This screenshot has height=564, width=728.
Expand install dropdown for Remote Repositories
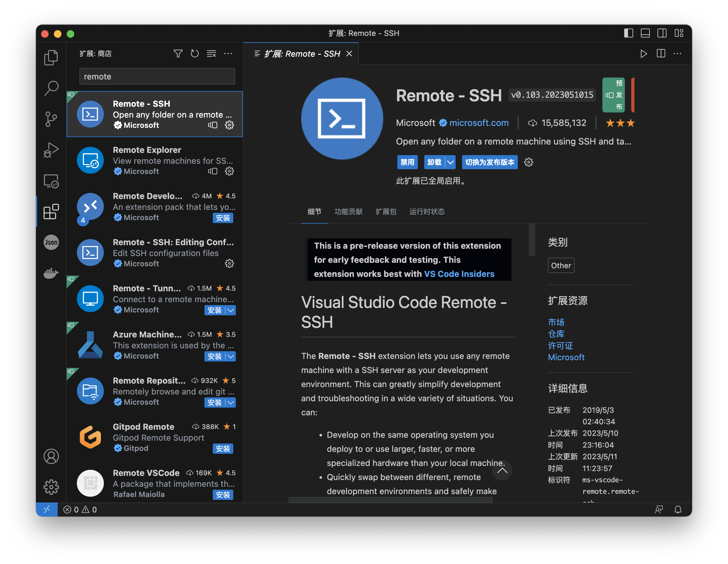pyautogui.click(x=231, y=403)
